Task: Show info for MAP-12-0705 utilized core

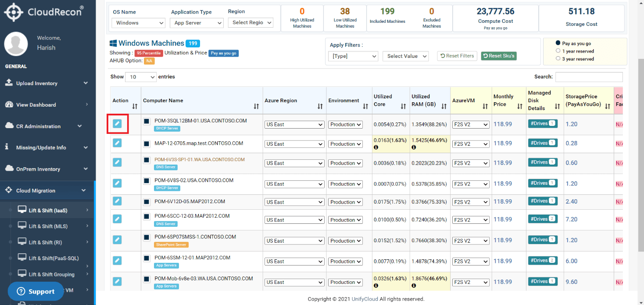Action: (x=376, y=147)
